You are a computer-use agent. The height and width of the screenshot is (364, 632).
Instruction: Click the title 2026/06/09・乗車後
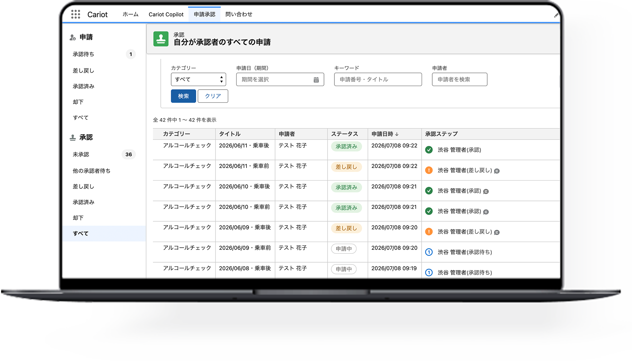click(x=245, y=227)
